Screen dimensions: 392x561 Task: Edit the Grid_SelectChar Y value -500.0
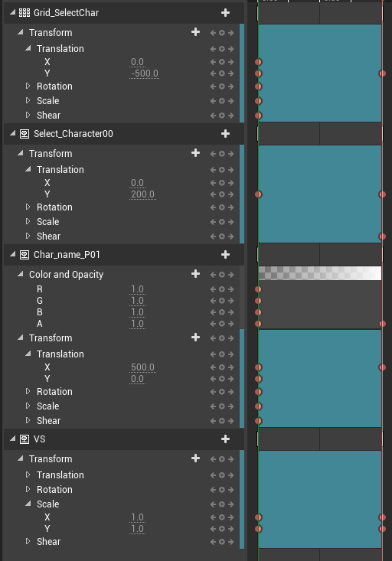(145, 73)
